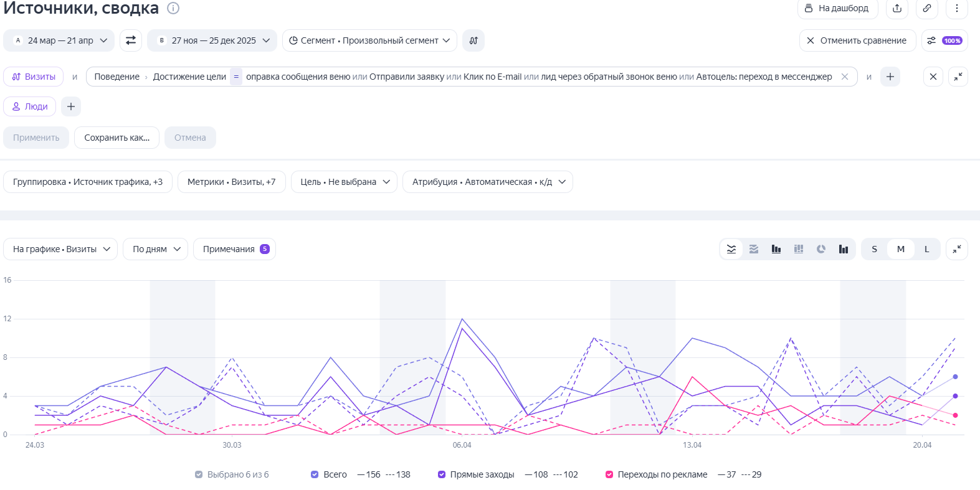Open the export report icon

897,8
